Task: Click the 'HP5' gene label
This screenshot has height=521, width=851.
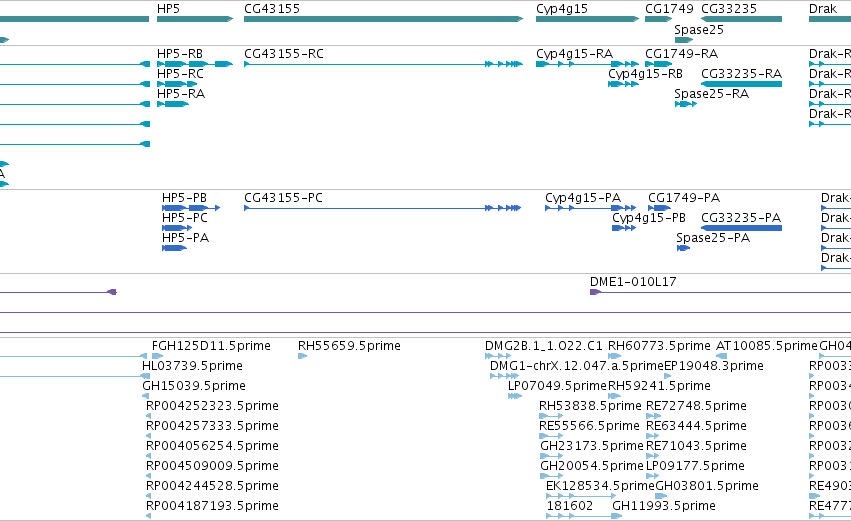Action: coord(168,9)
